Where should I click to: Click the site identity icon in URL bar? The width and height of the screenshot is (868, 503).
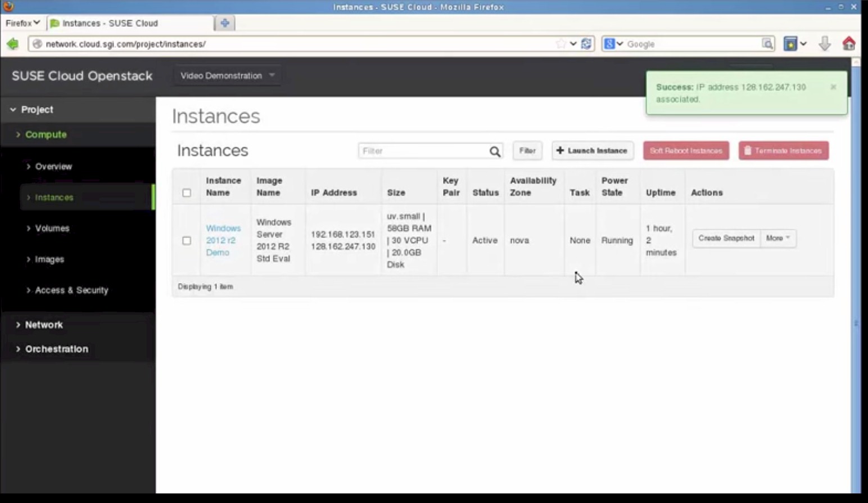(37, 43)
